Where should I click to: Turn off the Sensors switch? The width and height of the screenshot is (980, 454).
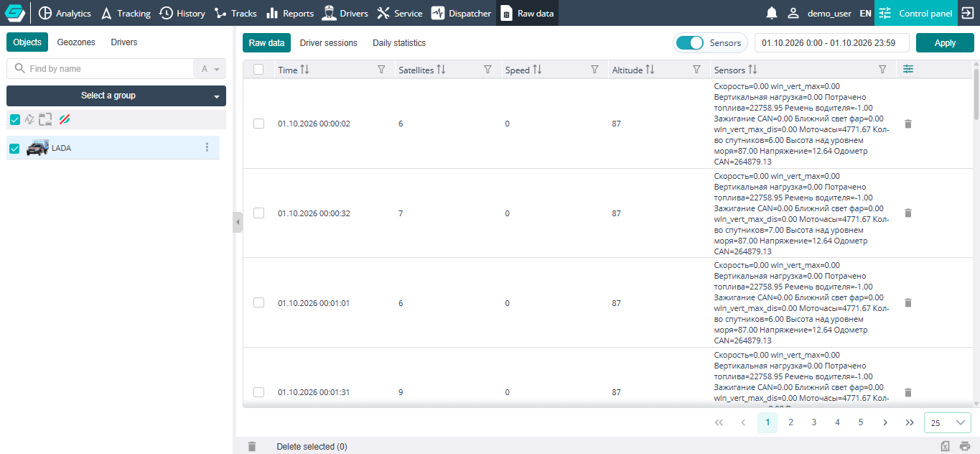(x=689, y=43)
